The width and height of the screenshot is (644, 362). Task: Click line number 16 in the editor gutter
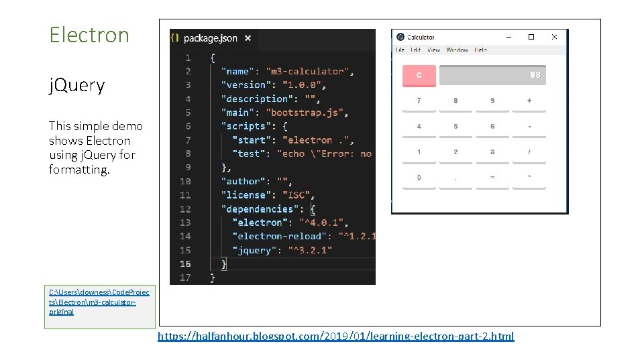click(185, 264)
